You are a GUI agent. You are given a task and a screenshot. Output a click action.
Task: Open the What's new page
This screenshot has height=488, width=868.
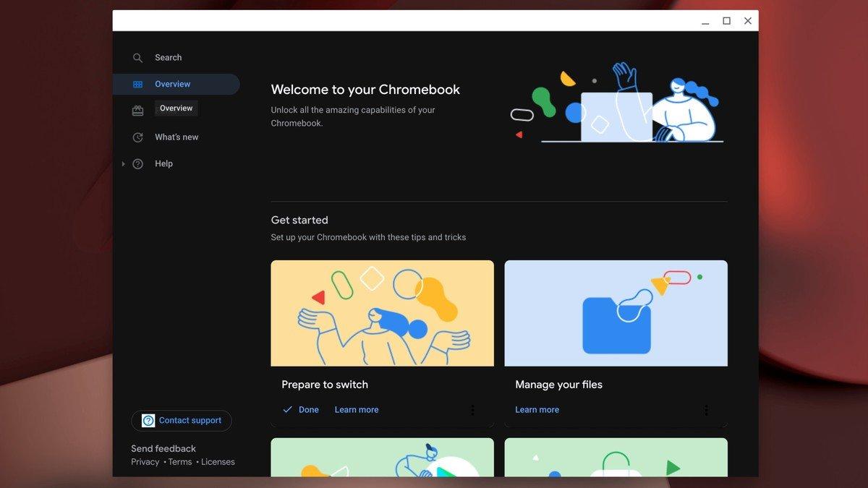tap(176, 137)
